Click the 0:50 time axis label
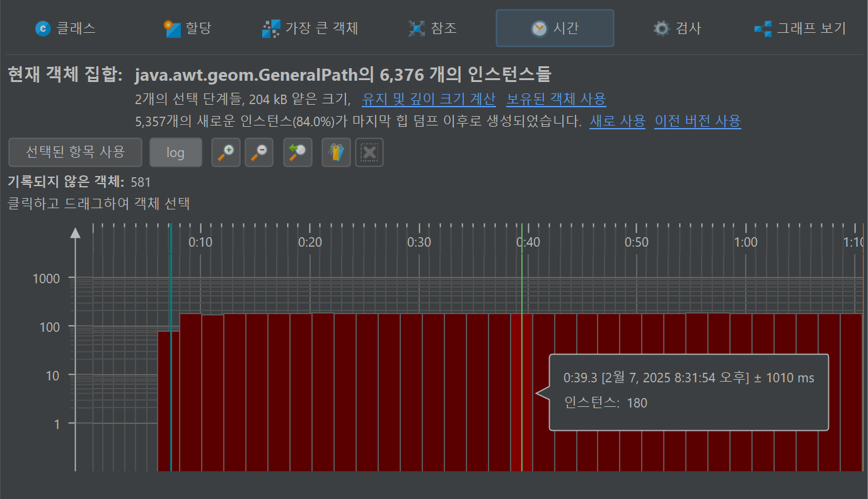This screenshot has height=499, width=868. 637,242
